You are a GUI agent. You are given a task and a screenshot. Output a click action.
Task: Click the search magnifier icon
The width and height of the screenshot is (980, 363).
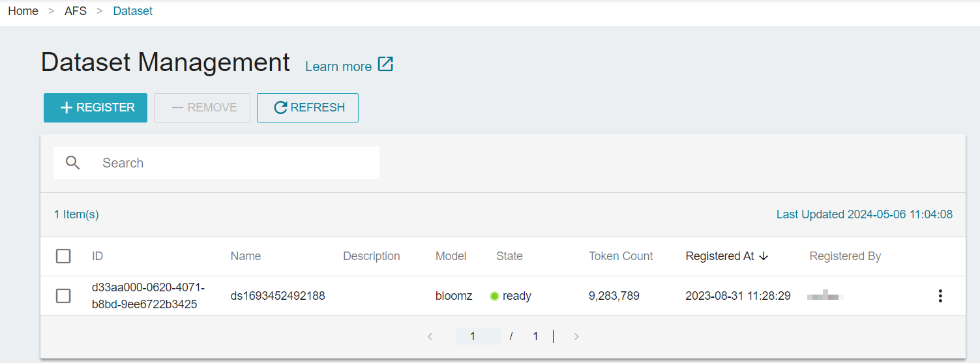73,163
